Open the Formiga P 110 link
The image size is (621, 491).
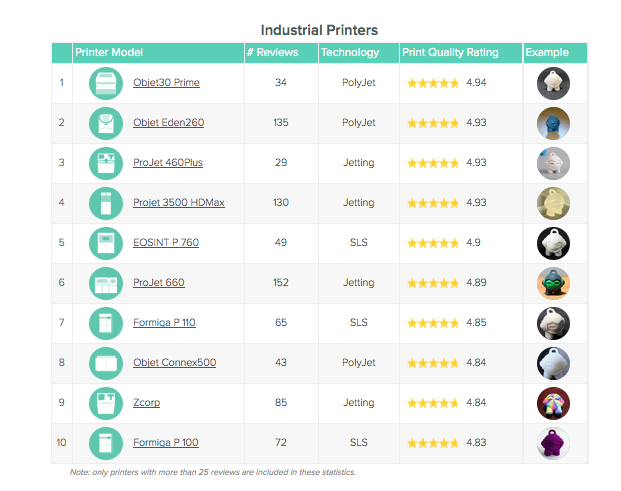[164, 322]
